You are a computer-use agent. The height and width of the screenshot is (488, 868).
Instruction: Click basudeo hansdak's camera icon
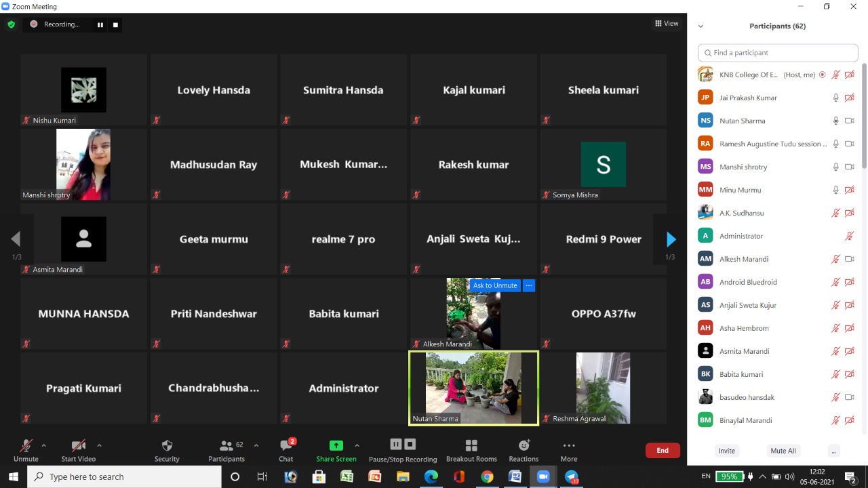pos(849,397)
